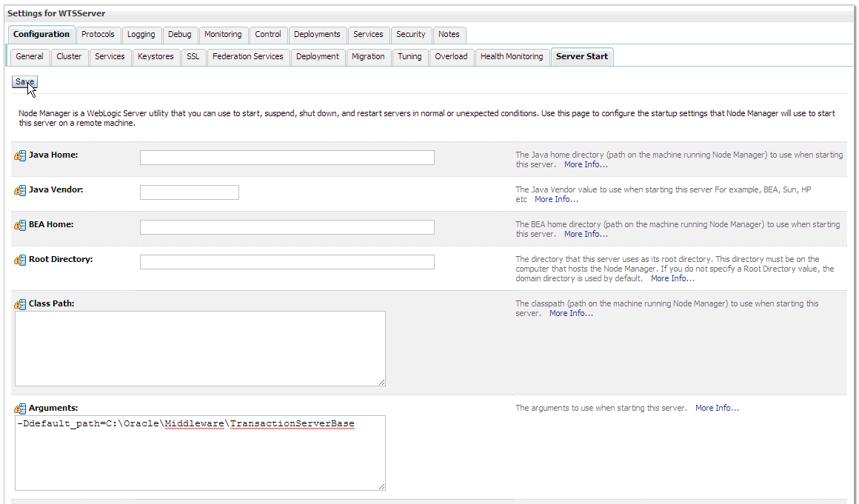The image size is (859, 504).
Task: Select the Health Monitoring sub-tab
Action: 512,57
